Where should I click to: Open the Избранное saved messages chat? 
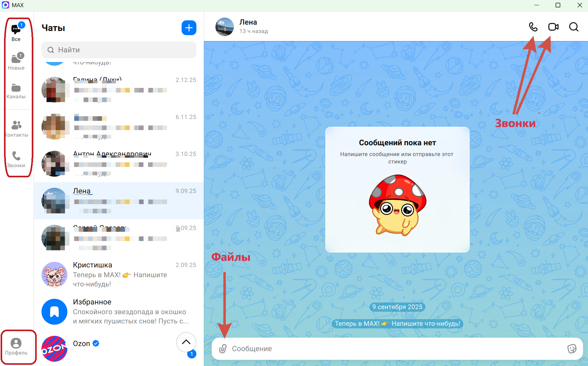pos(119,311)
